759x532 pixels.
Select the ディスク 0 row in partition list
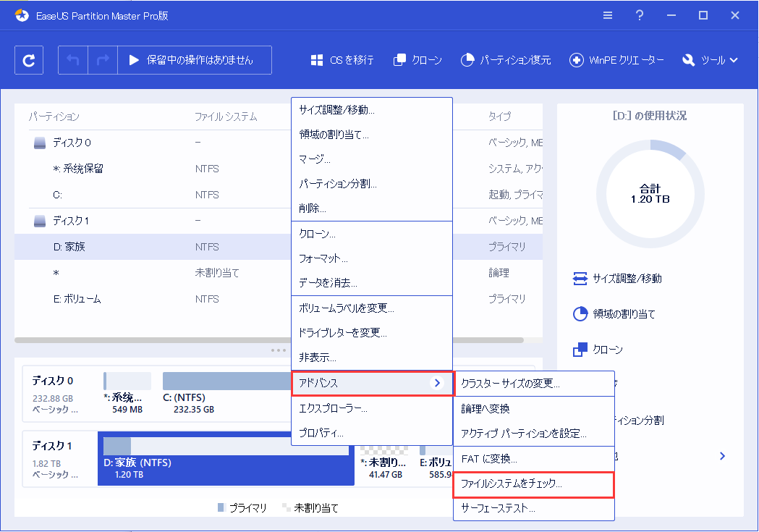[x=153, y=143]
